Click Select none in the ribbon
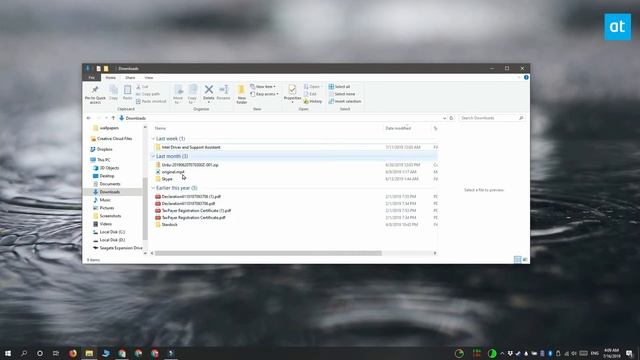This screenshot has height=360, width=640. (342, 94)
